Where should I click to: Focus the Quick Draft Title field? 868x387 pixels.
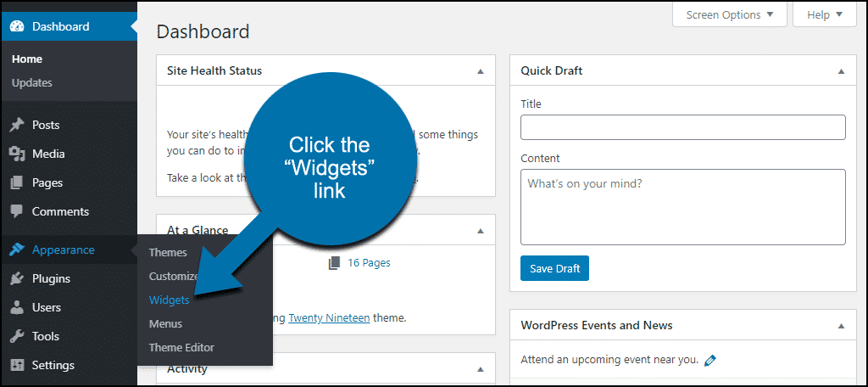(x=683, y=127)
